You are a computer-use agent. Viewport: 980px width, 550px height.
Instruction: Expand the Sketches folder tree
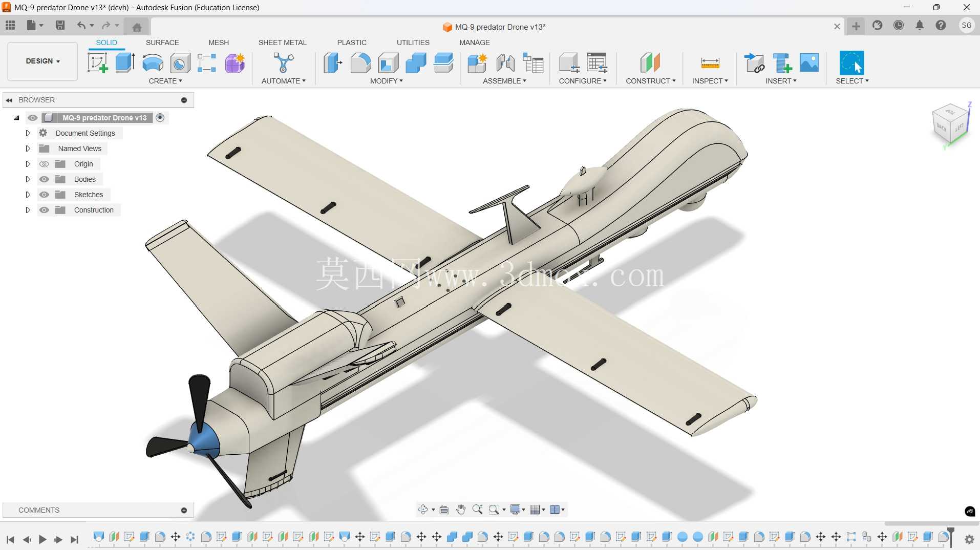28,195
